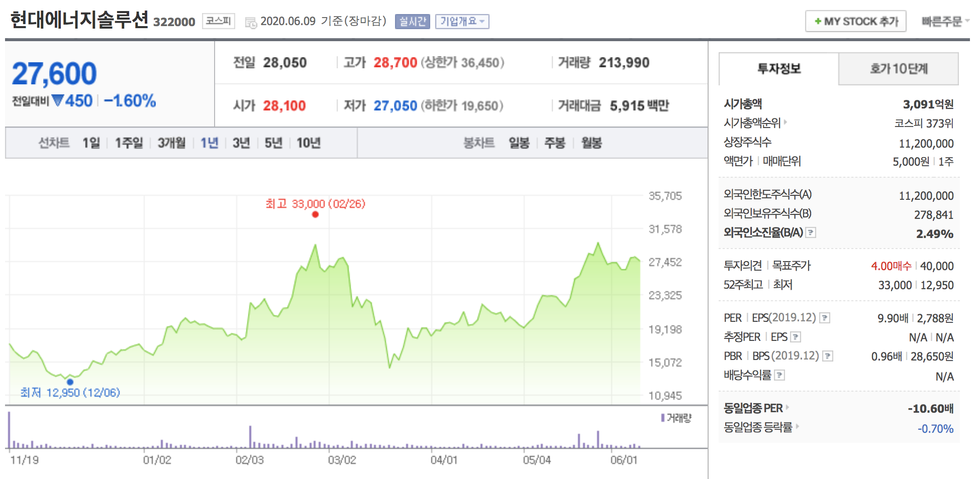Click the 거래량 value 213,990
The image size is (980, 479).
pyautogui.click(x=624, y=63)
